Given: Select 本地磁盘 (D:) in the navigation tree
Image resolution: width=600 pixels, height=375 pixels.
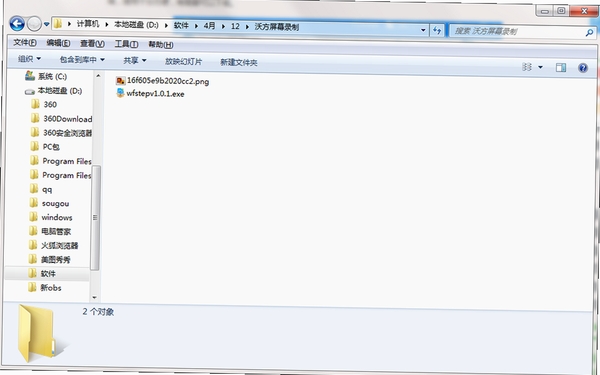Looking at the screenshot, I should pos(60,91).
